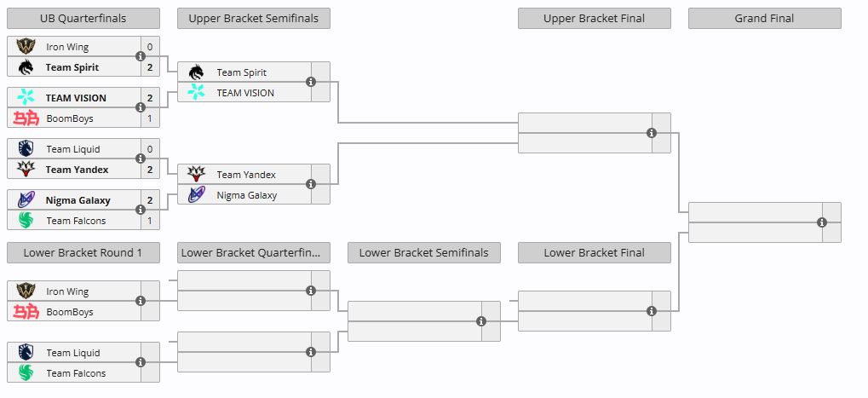Open info icon for TEAM VISION vs BoomBoys
The image size is (868, 398).
[141, 107]
